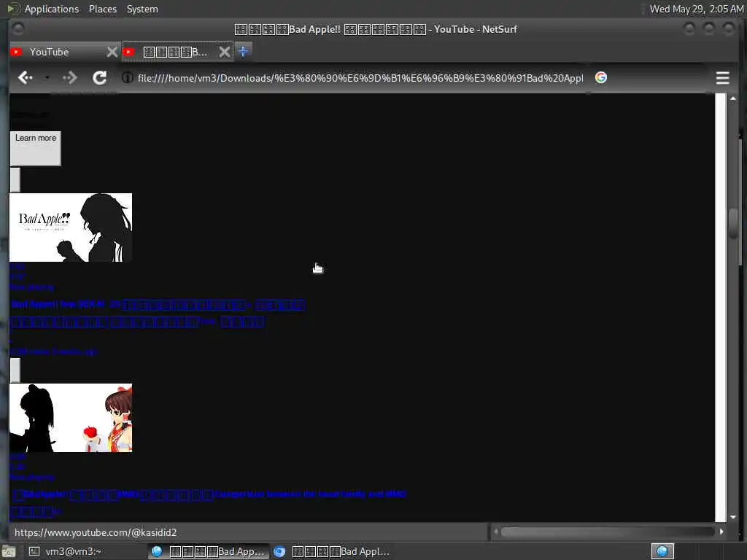Click the Google search provider icon
Screen dimensions: 747x560
(x=601, y=77)
